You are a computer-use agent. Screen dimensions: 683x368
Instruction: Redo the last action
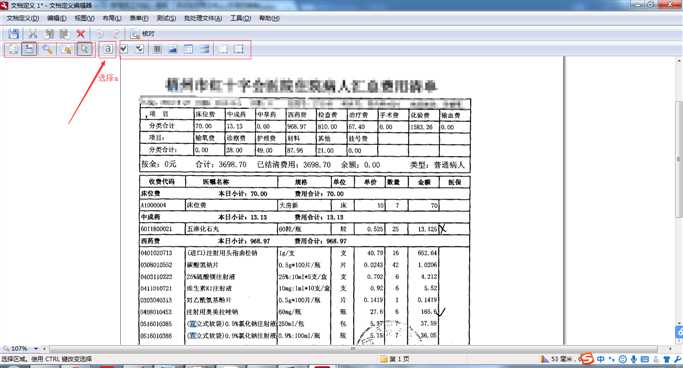click(x=116, y=34)
